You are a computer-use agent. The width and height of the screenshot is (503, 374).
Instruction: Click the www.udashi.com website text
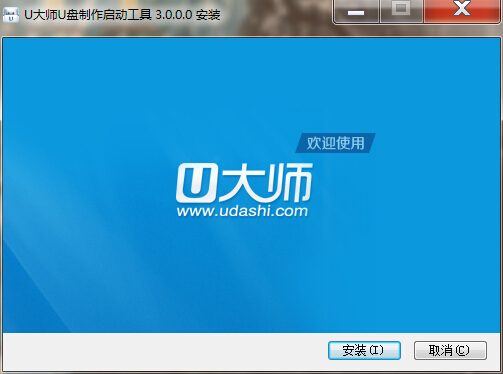pos(242,211)
